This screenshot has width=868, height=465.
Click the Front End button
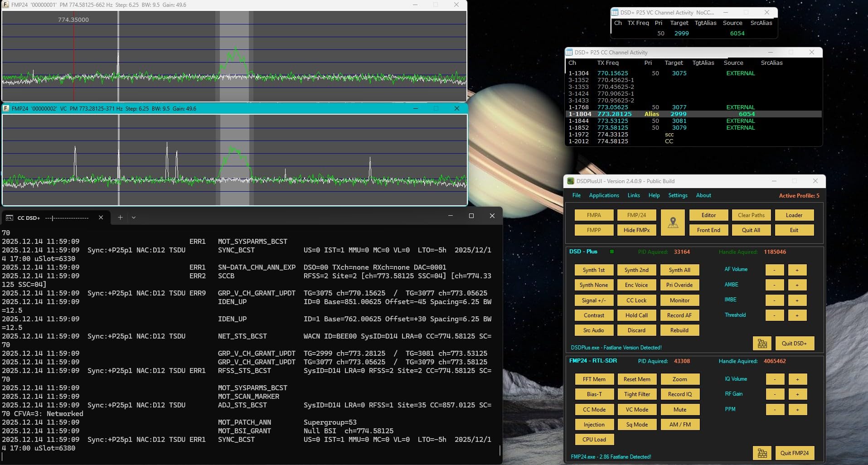[x=708, y=230]
